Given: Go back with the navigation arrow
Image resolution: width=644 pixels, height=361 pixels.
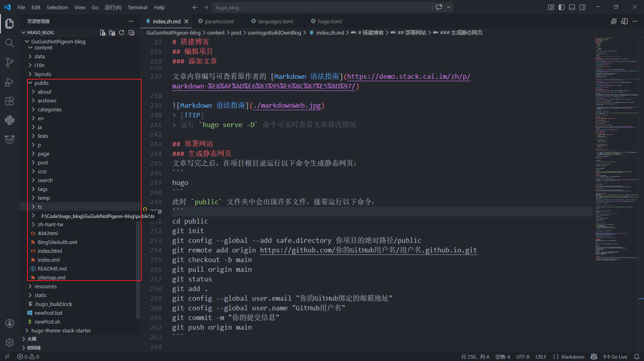Looking at the screenshot, I should point(195,7).
